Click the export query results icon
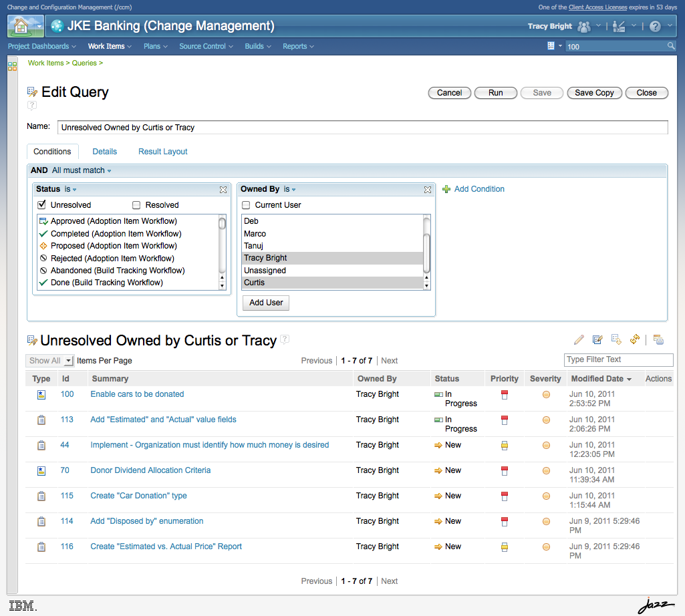 (x=616, y=339)
